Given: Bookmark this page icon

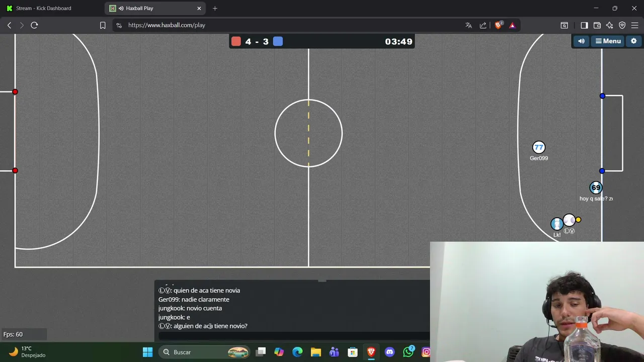Looking at the screenshot, I should pos(103,25).
